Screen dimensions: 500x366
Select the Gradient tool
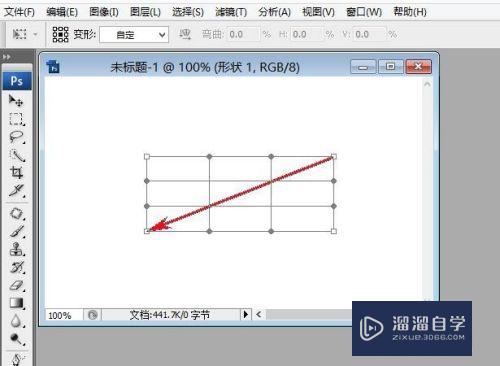(x=17, y=303)
